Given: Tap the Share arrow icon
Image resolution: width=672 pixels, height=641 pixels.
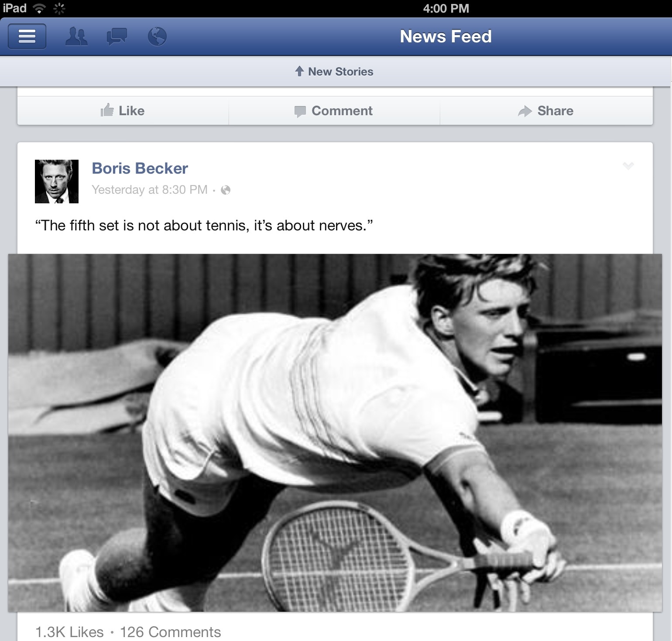Looking at the screenshot, I should tap(525, 111).
